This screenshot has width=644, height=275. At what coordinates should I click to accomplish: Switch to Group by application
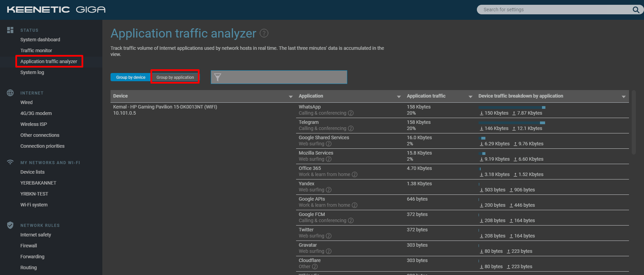click(175, 77)
